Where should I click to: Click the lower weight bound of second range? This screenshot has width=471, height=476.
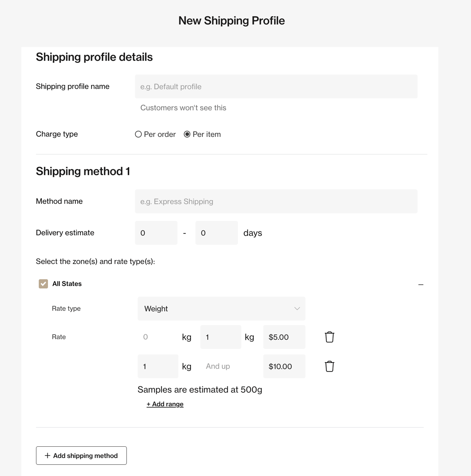click(x=157, y=366)
